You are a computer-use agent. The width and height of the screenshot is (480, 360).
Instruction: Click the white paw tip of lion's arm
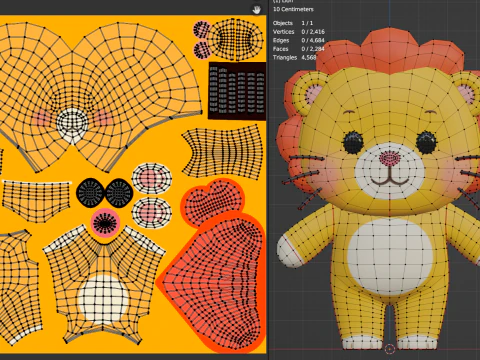(x=289, y=251)
